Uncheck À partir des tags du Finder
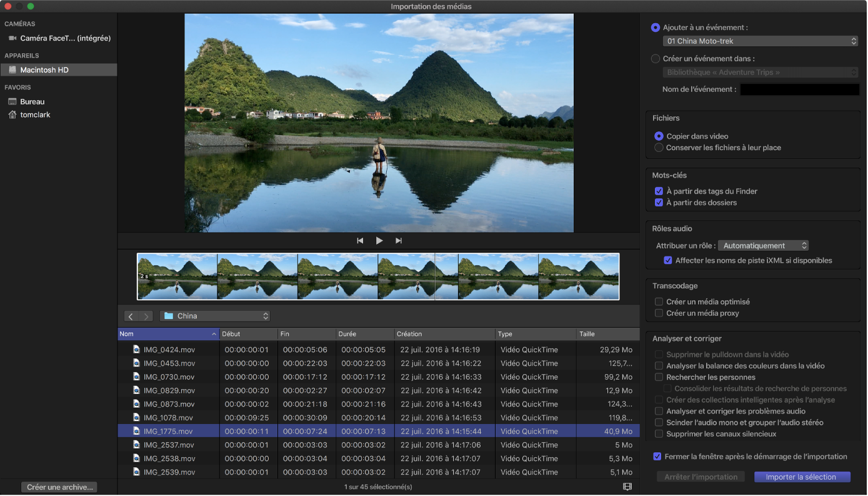This screenshot has width=868, height=496. point(659,191)
